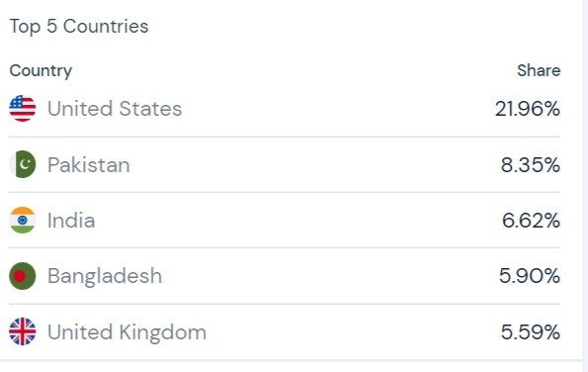Click the Top 5 Countries heading

[79, 27]
